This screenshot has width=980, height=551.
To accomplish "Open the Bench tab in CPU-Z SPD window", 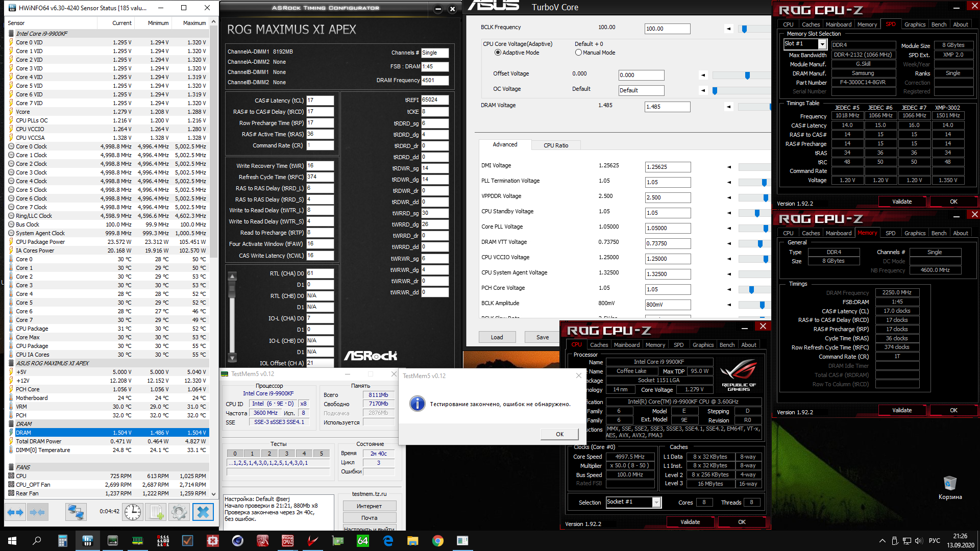I will [x=938, y=24].
